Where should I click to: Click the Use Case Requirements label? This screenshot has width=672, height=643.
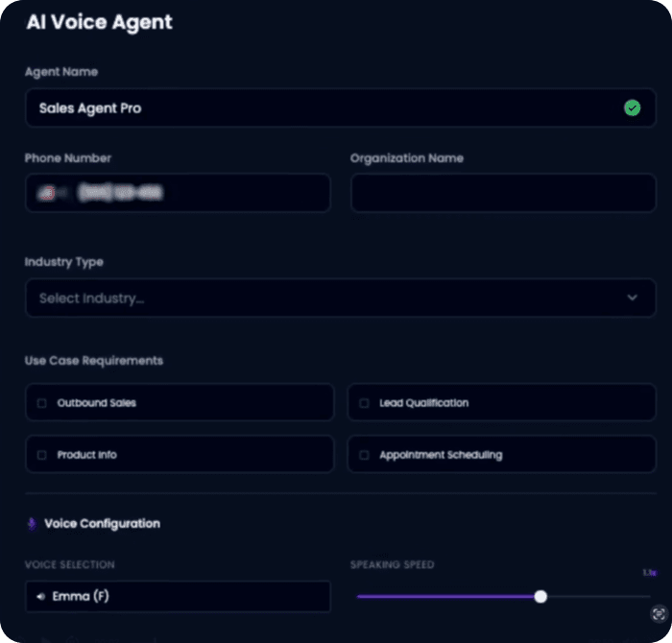[94, 361]
